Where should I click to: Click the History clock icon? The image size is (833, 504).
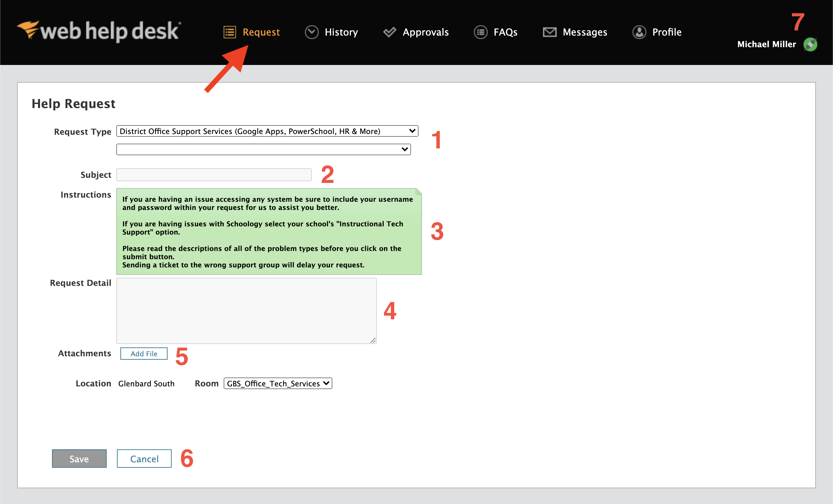point(312,32)
